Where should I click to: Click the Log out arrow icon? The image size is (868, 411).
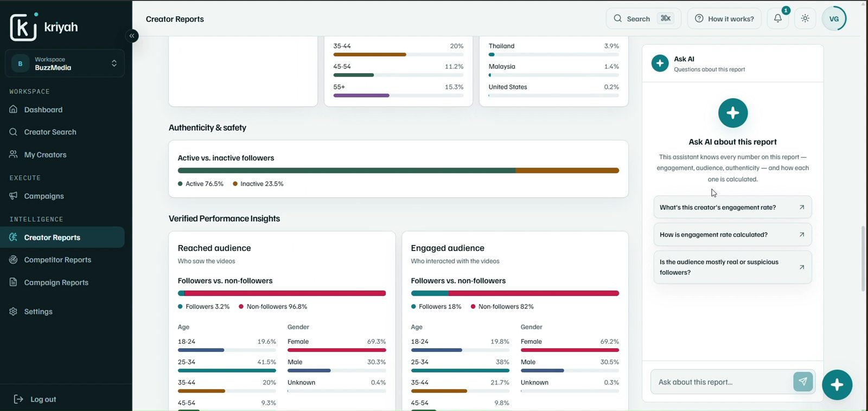pyautogui.click(x=18, y=399)
